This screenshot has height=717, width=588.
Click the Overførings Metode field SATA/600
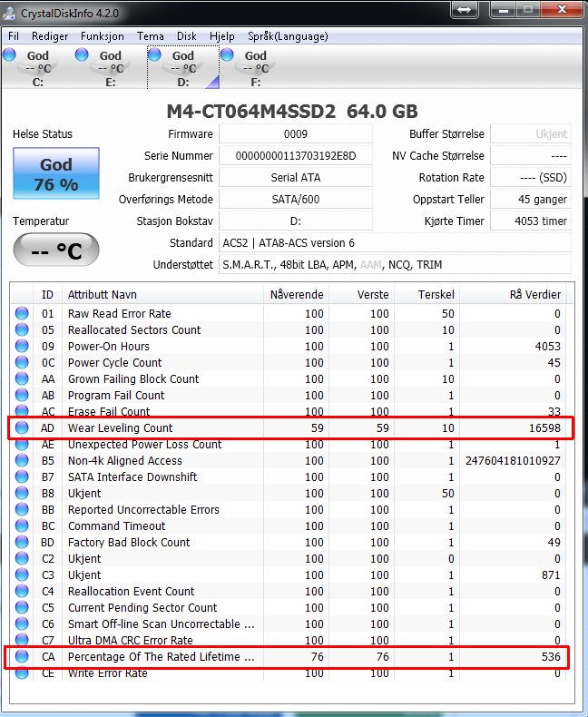296,200
